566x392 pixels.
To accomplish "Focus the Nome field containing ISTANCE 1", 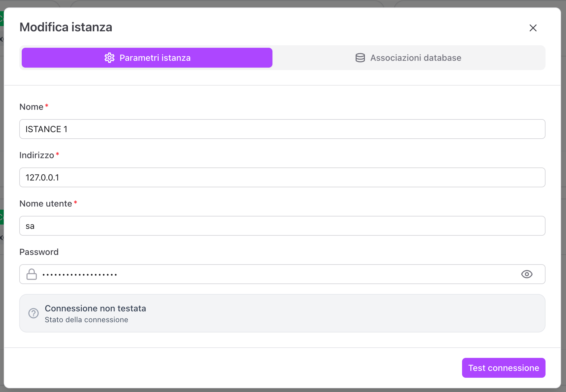I will [x=282, y=129].
